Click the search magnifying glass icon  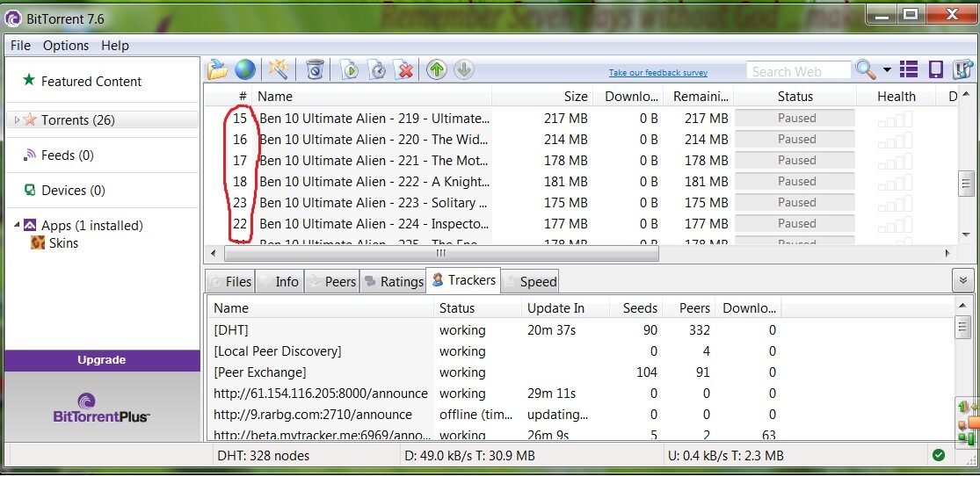pyautogui.click(x=865, y=69)
